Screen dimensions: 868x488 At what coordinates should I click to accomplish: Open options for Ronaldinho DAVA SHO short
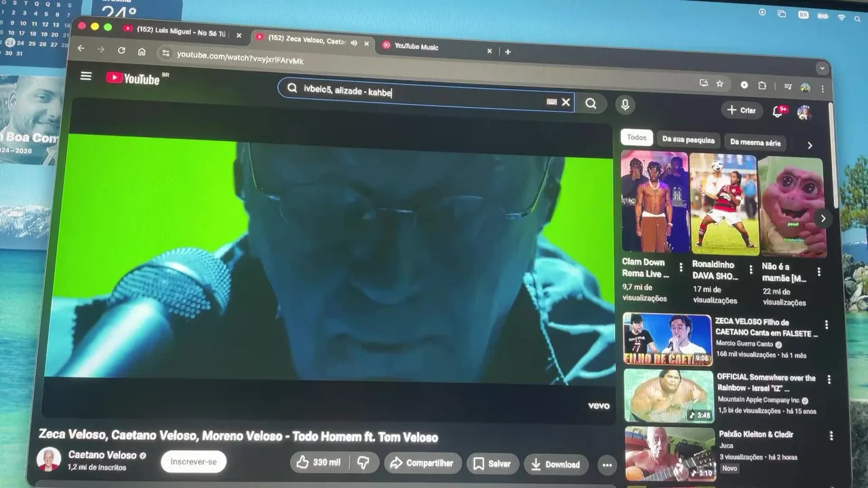[751, 270]
